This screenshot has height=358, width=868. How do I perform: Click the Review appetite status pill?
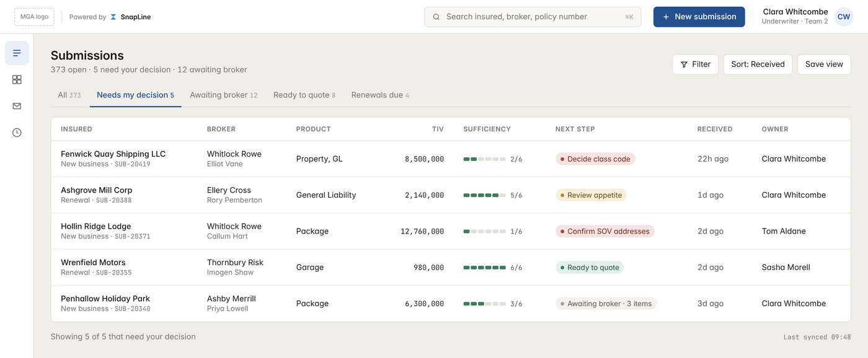(x=591, y=195)
